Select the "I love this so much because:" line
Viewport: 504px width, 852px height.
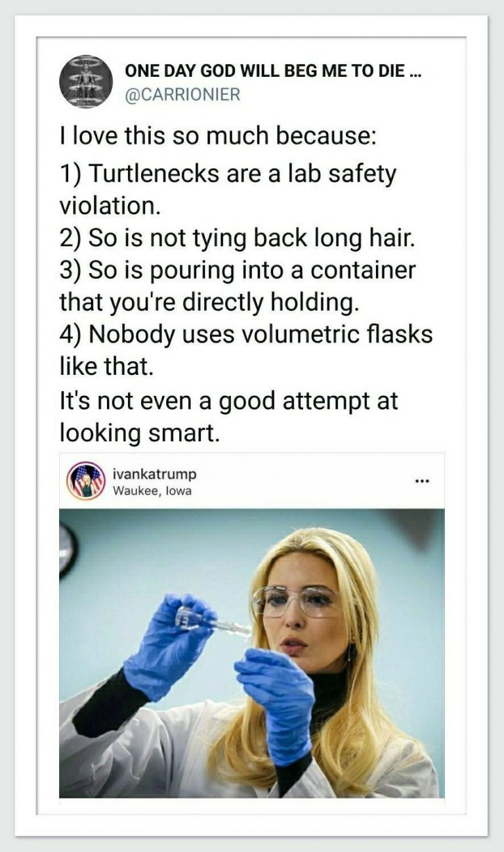(x=217, y=138)
